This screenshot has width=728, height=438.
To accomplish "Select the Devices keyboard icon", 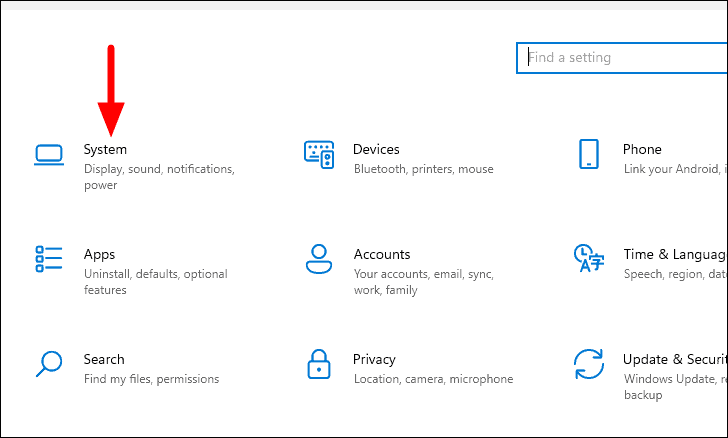I will click(x=319, y=155).
